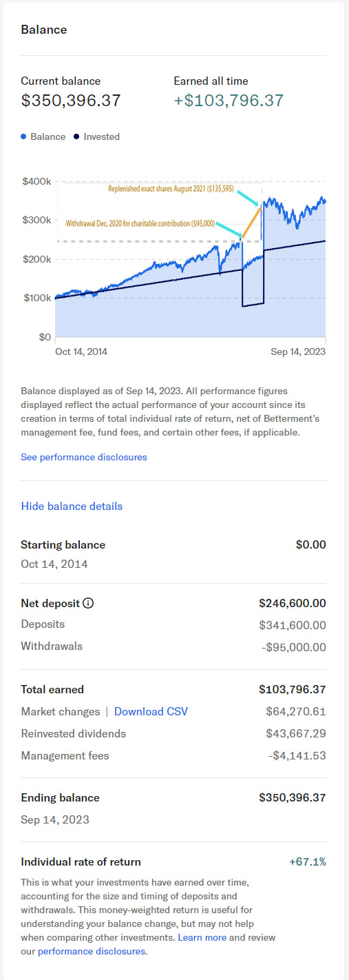This screenshot has height=980, width=349.
Task: Click the $400k axis label
Action: tap(36, 181)
